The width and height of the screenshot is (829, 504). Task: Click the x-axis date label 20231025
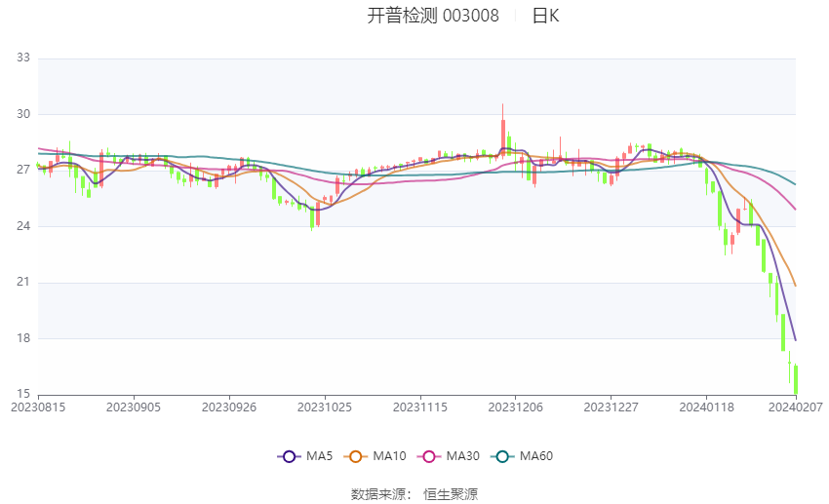pyautogui.click(x=325, y=407)
